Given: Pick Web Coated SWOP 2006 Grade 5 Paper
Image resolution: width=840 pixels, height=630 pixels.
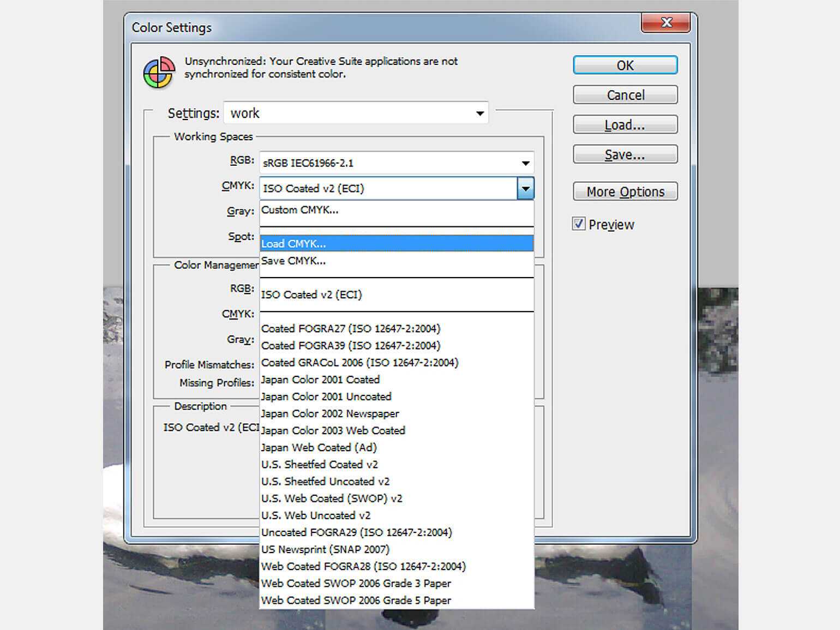Looking at the screenshot, I should [x=356, y=601].
